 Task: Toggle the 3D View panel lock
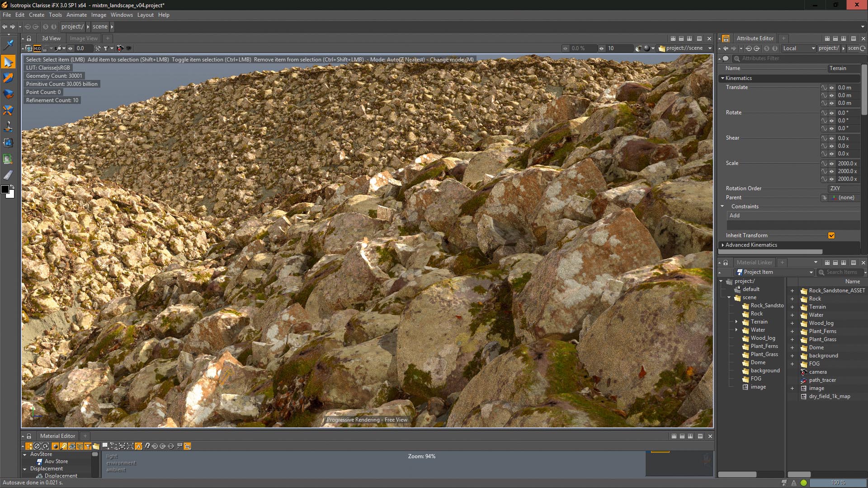click(x=29, y=38)
